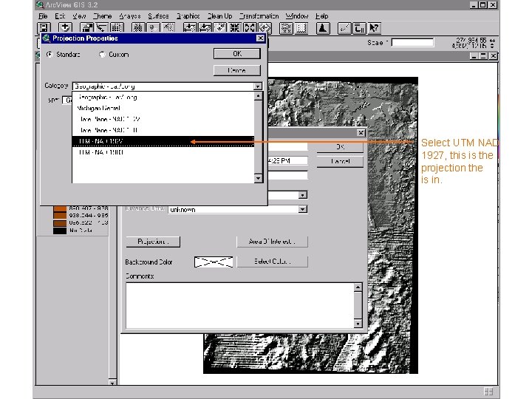The image size is (532, 399).
Task: Click Select Features Using Graphic icon
Action: pos(286,28)
